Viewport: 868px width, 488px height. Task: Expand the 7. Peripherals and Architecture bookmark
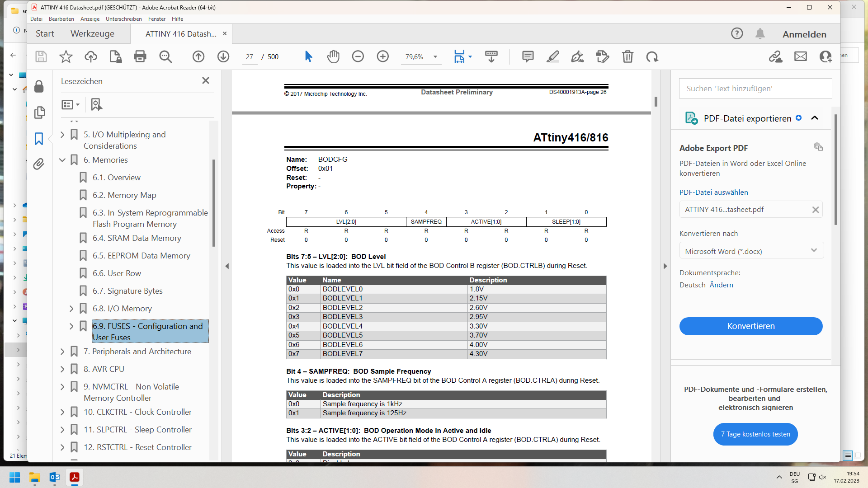coord(62,351)
